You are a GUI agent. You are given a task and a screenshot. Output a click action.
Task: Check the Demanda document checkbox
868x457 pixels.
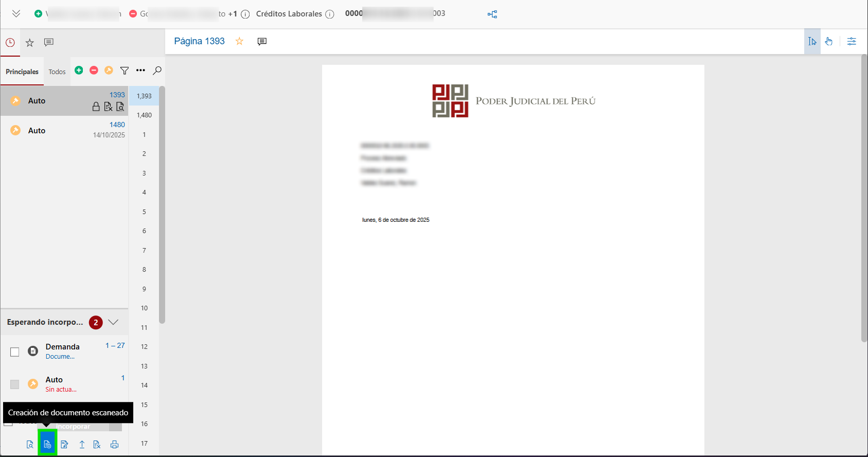click(x=15, y=351)
